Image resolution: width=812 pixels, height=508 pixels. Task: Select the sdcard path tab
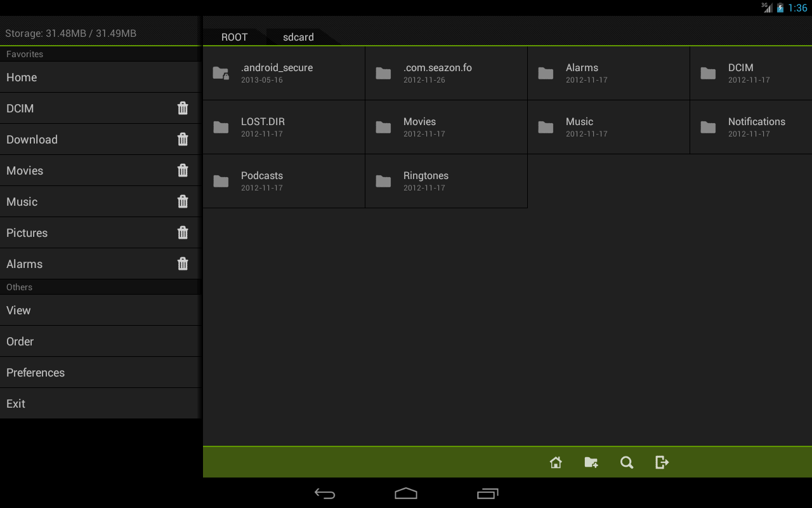pos(298,37)
